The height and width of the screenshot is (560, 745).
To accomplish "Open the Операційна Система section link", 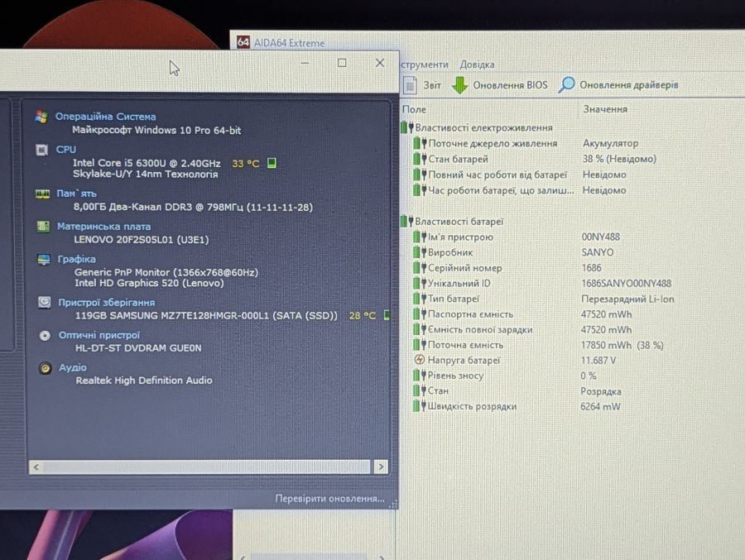I will tap(105, 117).
